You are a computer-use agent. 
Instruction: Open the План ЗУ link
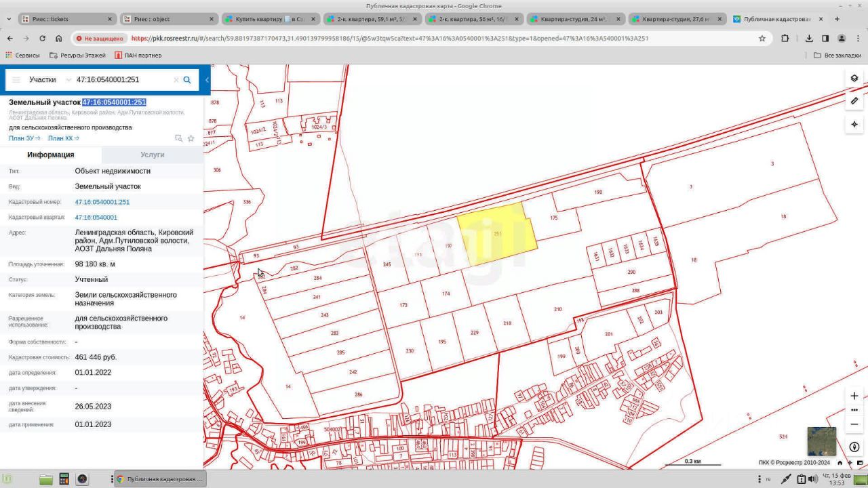[x=24, y=138]
